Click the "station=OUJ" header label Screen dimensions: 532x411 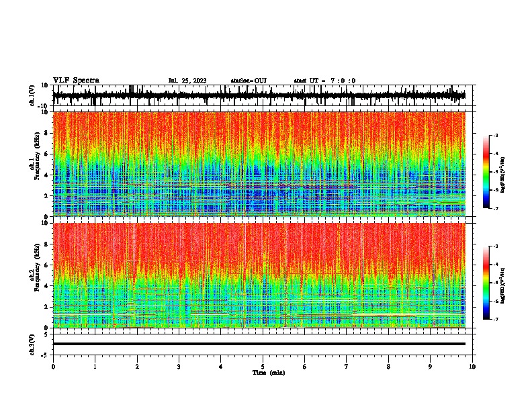point(249,81)
